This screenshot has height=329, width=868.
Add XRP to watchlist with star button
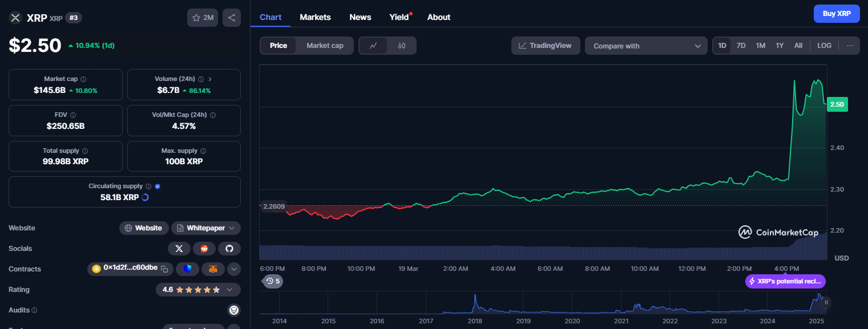[202, 18]
